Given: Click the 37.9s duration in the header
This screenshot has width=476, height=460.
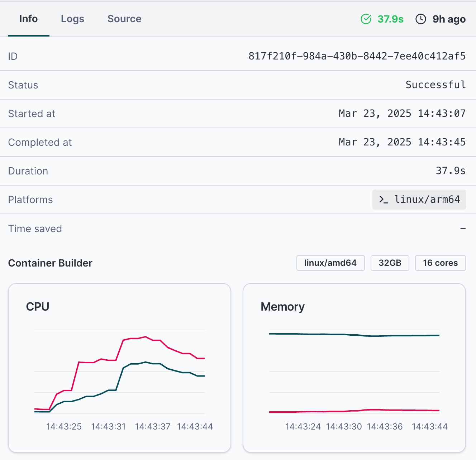Looking at the screenshot, I should (x=390, y=19).
